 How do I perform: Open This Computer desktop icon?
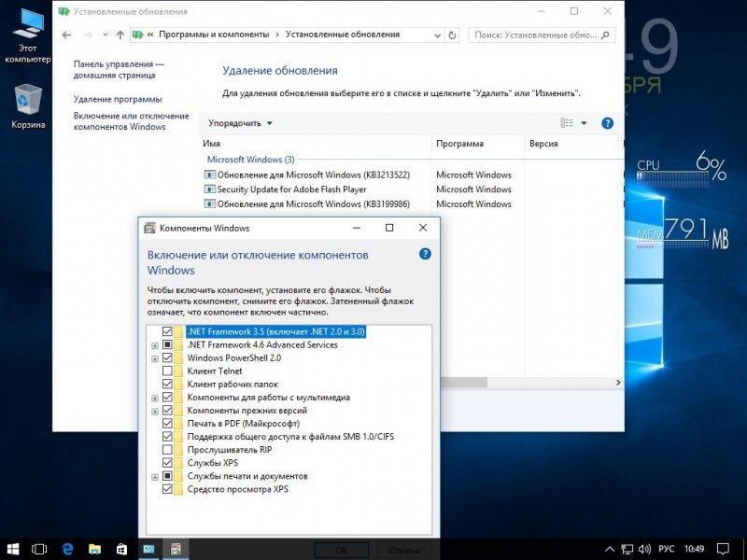(x=27, y=35)
